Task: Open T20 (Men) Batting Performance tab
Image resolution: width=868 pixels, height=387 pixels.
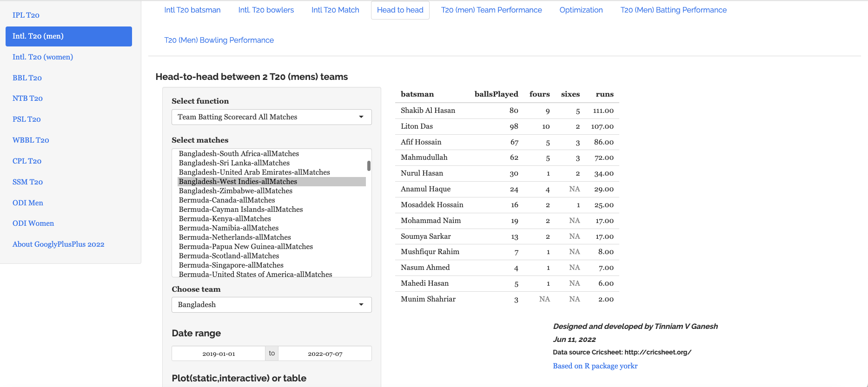Action: [x=673, y=10]
